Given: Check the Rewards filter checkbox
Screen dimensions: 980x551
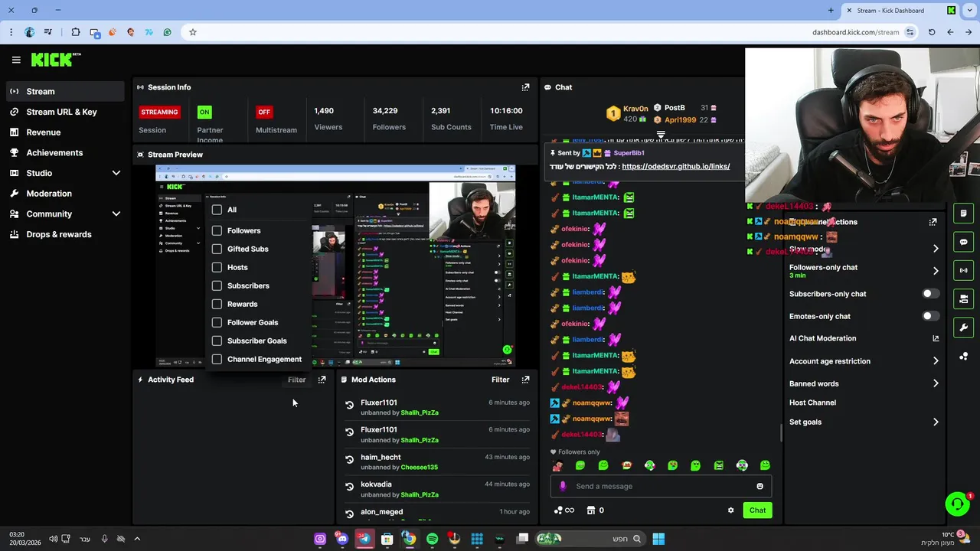Looking at the screenshot, I should 217,304.
